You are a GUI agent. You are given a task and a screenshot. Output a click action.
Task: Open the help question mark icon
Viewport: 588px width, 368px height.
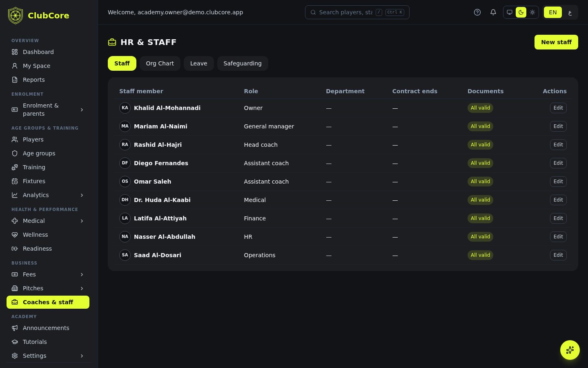pyautogui.click(x=477, y=12)
